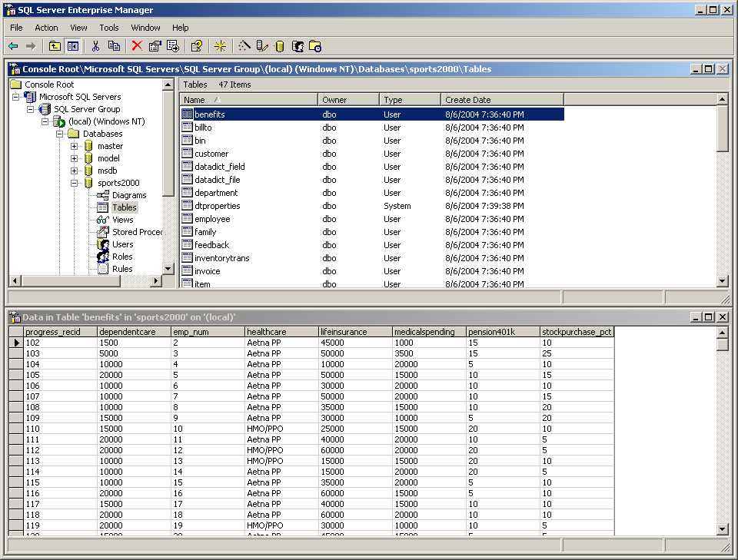This screenshot has width=738, height=560.
Task: Click the Up One Level folder icon
Action: 55,46
